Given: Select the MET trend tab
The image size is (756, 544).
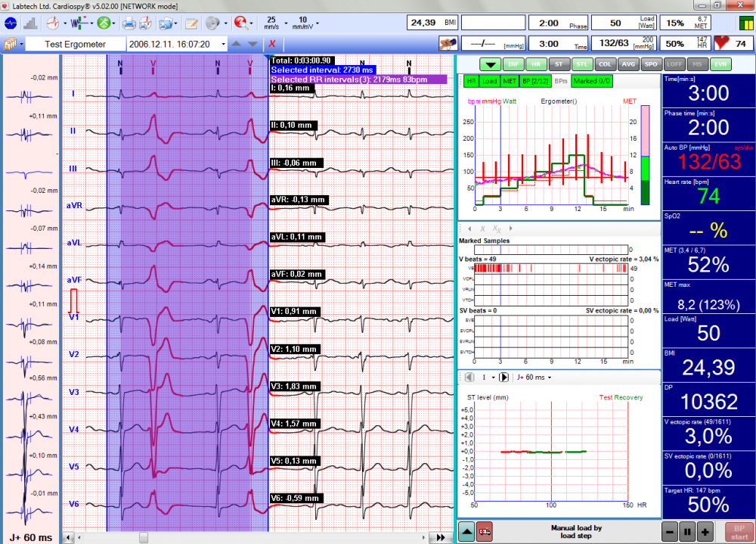Looking at the screenshot, I should pyautogui.click(x=510, y=80).
